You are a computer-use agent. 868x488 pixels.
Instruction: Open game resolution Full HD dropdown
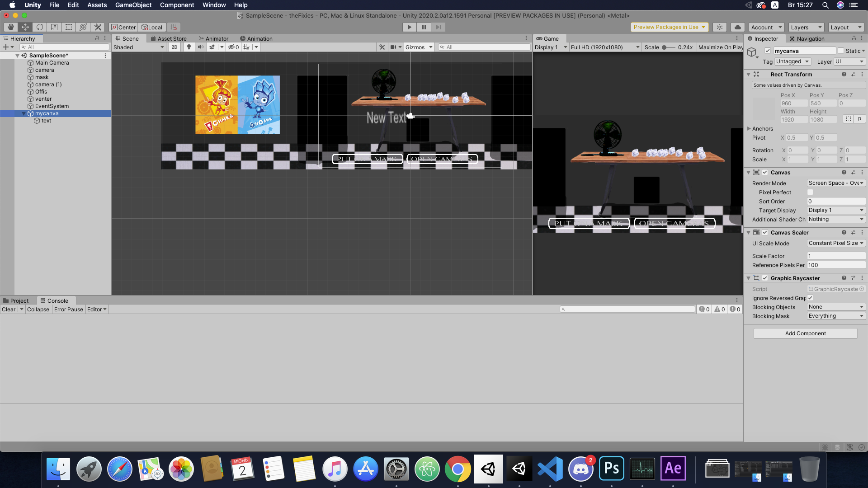pyautogui.click(x=605, y=47)
